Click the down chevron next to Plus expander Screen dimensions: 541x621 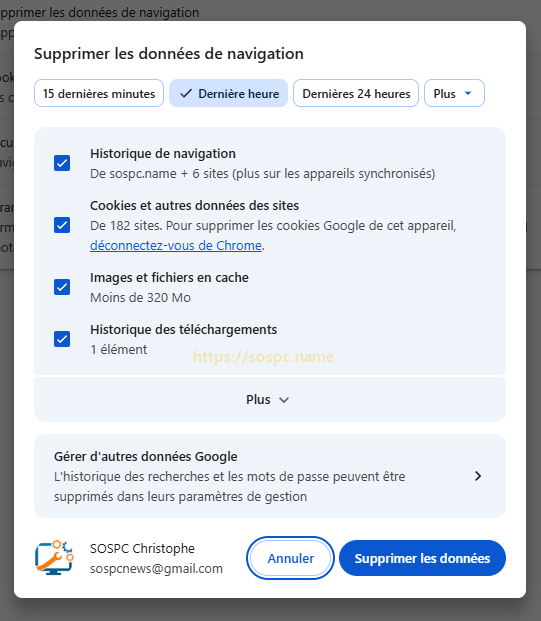point(284,400)
